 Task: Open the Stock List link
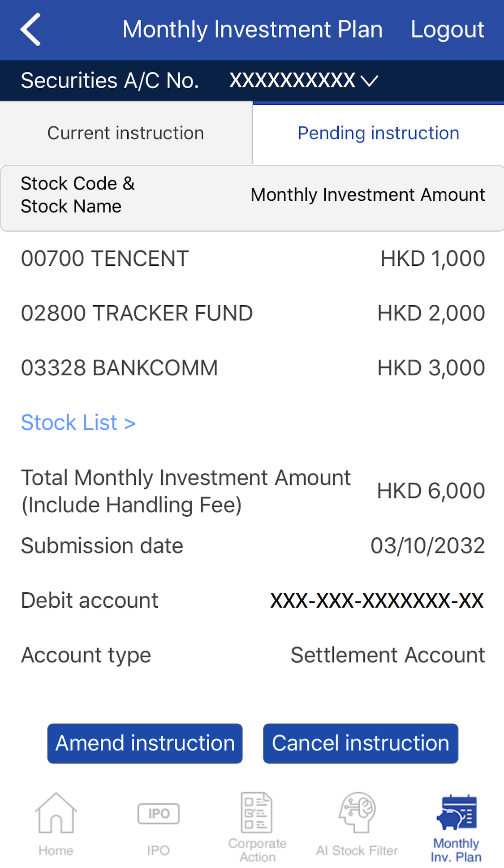[x=78, y=423]
